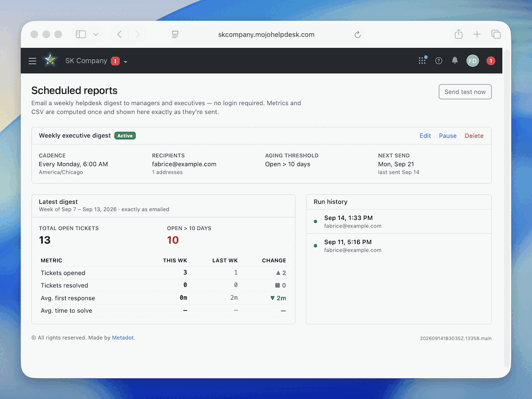Click the Active status badge
This screenshot has height=399, width=532.
pos(125,136)
